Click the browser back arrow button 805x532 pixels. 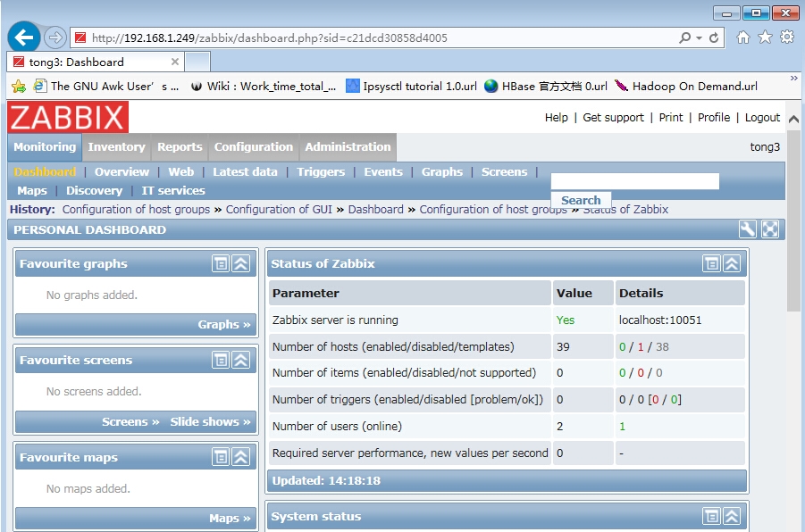(x=23, y=37)
